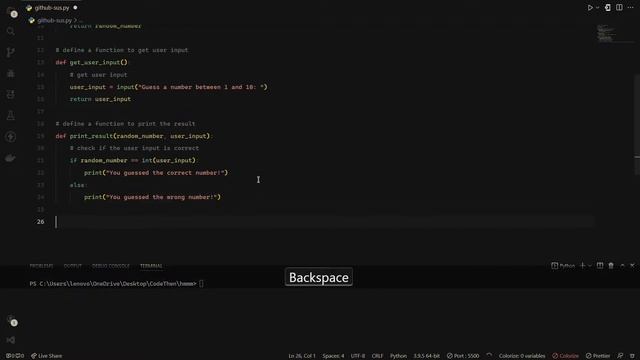Open the Source Control view
Screen dimensions: 640x360
[x=11, y=52]
